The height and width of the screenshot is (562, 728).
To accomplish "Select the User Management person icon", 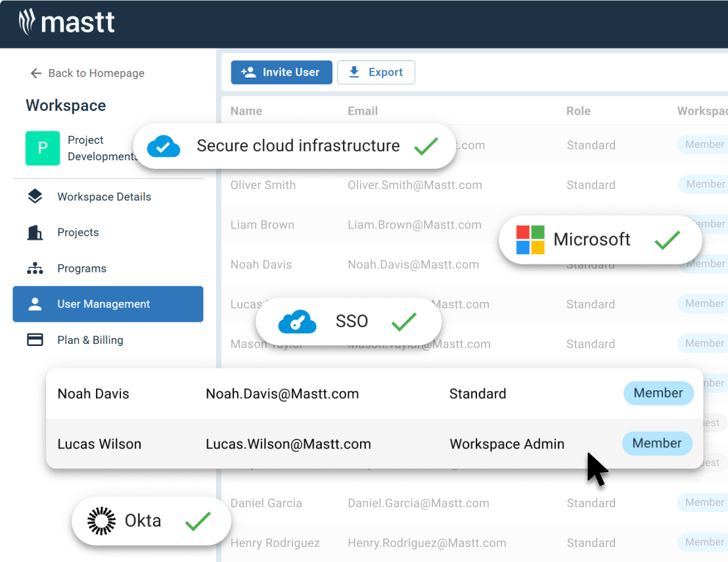I will 35,304.
